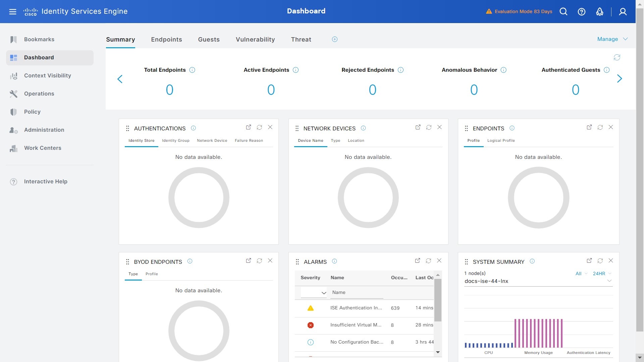
Task: Click the alarm Name filter field
Action: [x=357, y=293]
